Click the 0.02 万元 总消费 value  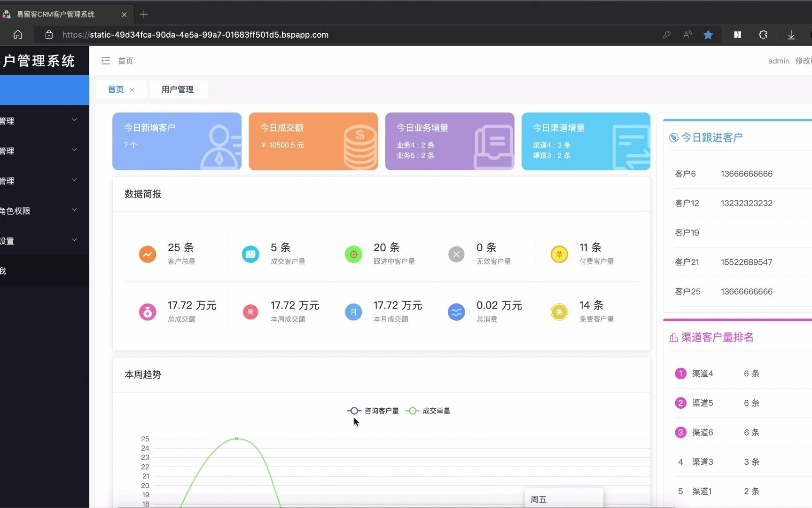click(x=499, y=305)
